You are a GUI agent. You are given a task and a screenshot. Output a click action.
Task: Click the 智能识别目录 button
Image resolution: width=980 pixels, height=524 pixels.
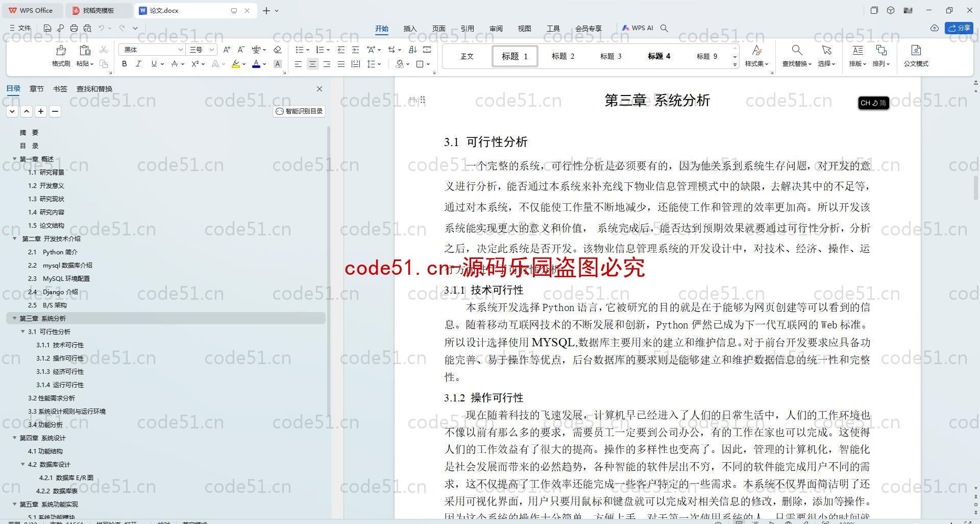pos(299,111)
